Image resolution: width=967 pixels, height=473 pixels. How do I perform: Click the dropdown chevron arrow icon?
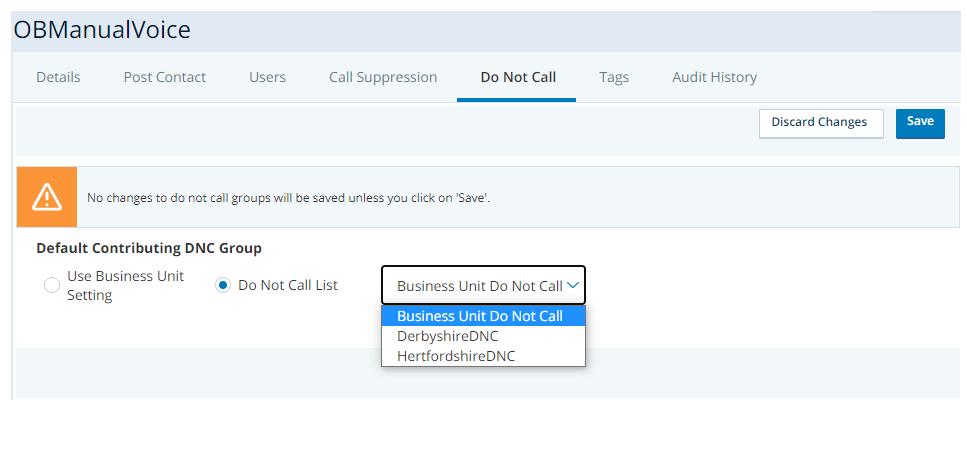coord(573,286)
